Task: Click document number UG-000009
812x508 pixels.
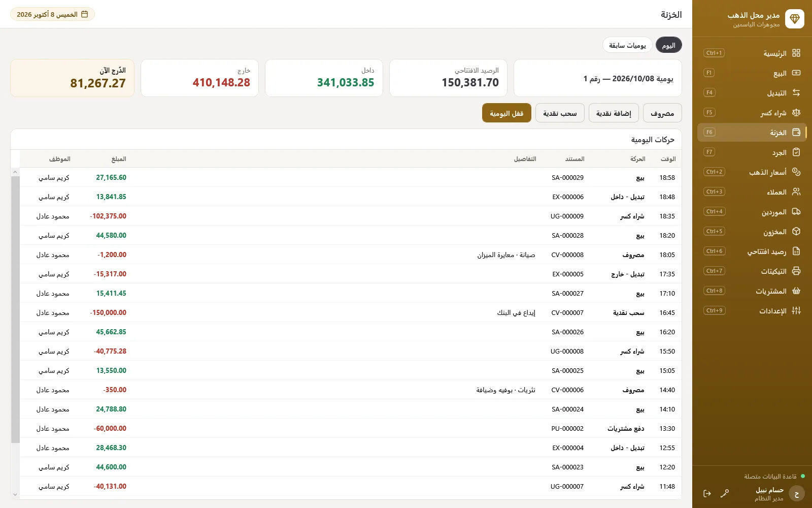Action: (567, 216)
